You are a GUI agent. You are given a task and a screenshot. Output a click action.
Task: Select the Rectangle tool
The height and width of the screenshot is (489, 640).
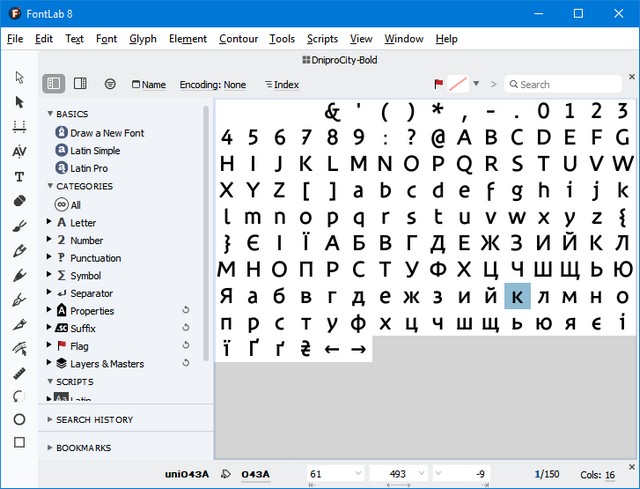click(19, 442)
